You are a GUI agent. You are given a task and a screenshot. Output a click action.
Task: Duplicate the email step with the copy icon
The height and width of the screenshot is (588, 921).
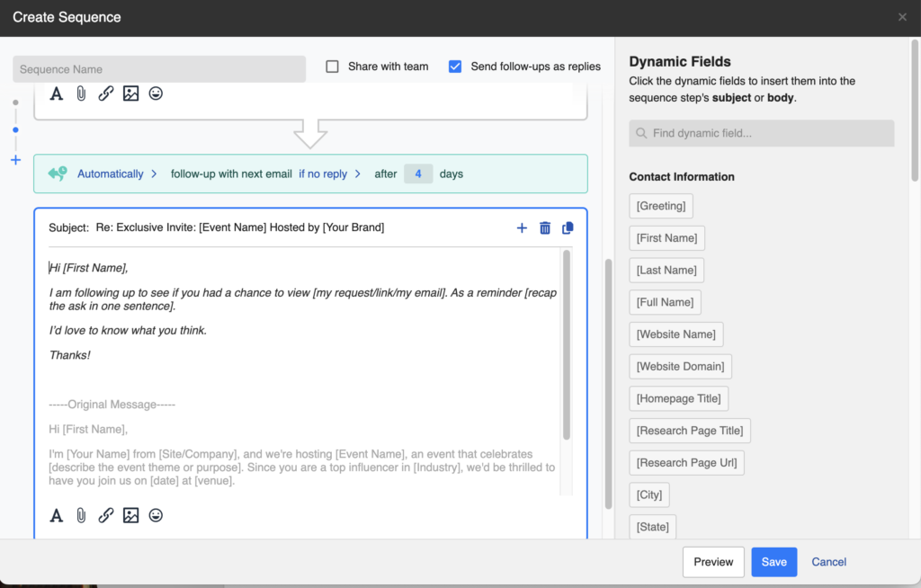pyautogui.click(x=568, y=227)
